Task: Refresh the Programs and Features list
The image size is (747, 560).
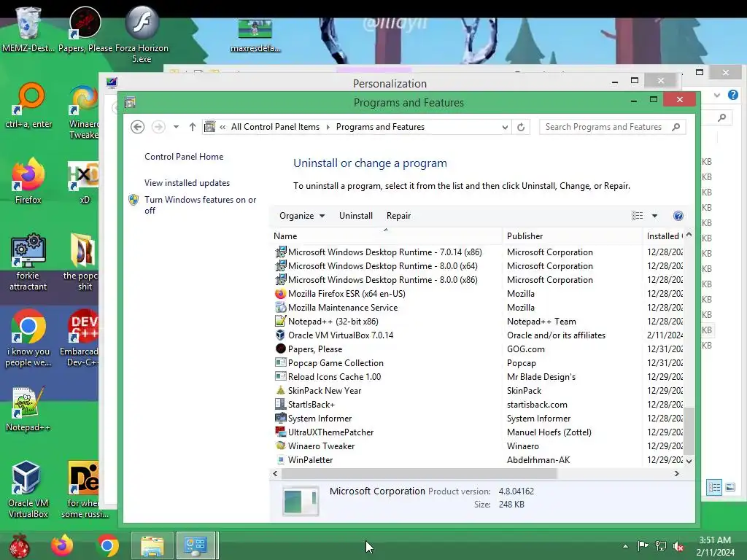Action: coord(521,127)
